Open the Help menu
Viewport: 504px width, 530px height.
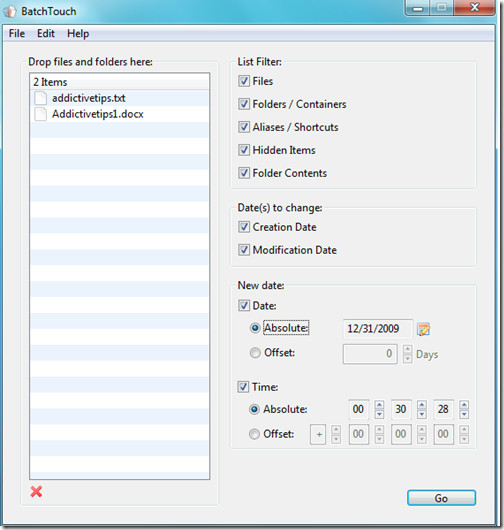pyautogui.click(x=78, y=33)
